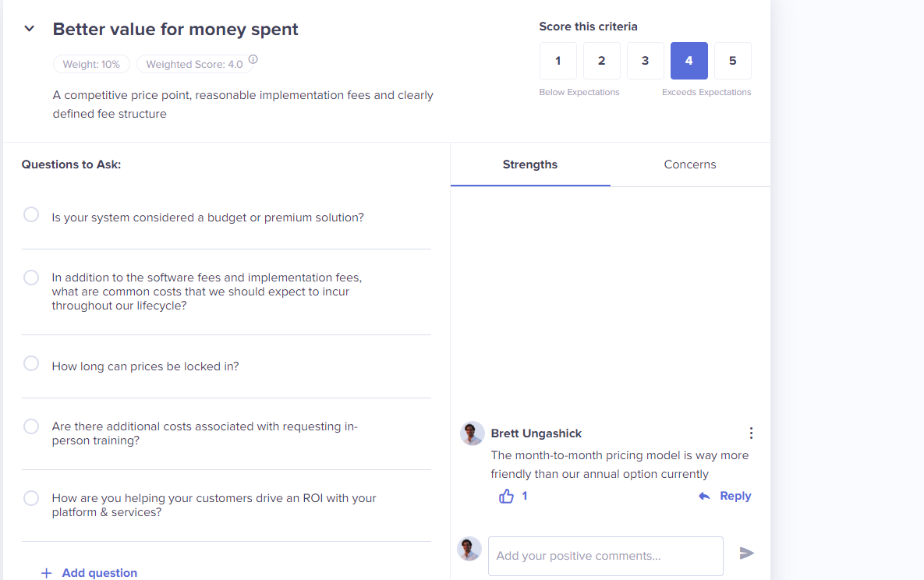Score this criteria as 5
Viewport: 924px width, 580px height.
tap(732, 61)
